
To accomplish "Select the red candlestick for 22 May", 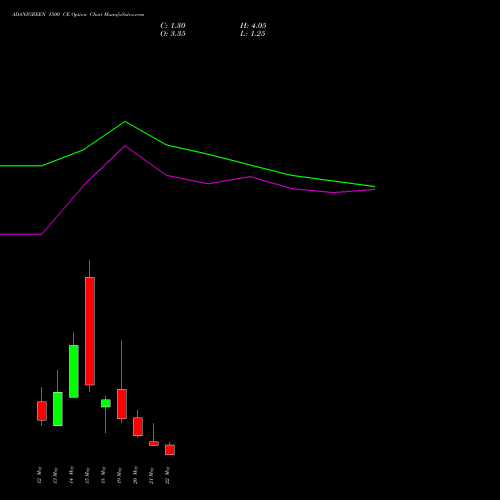I will (170, 450).
